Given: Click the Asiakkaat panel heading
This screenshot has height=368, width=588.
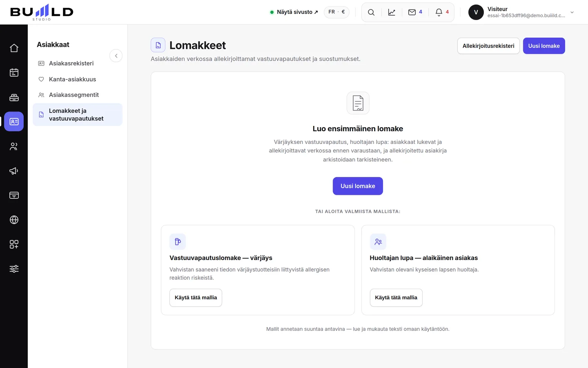Looking at the screenshot, I should [x=53, y=45].
